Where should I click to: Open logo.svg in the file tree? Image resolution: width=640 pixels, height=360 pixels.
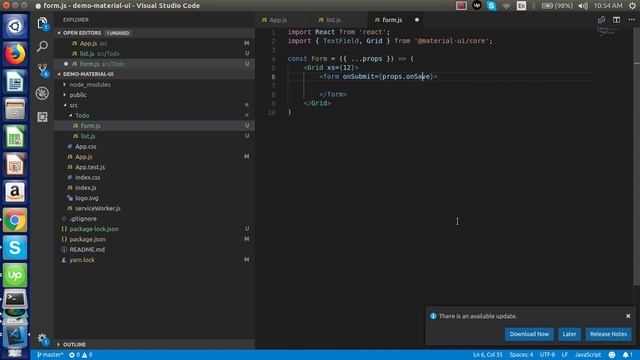click(154, 198)
